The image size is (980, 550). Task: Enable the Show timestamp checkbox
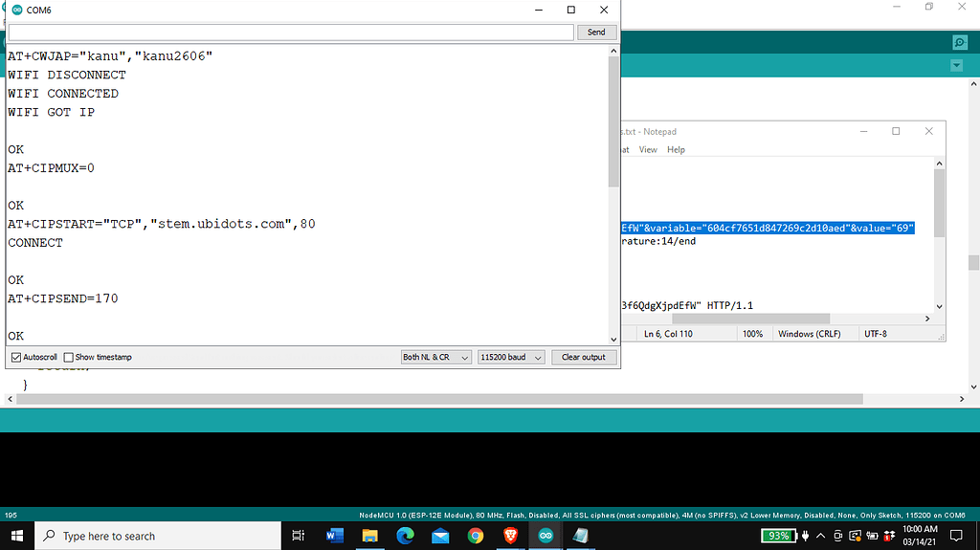tap(69, 358)
